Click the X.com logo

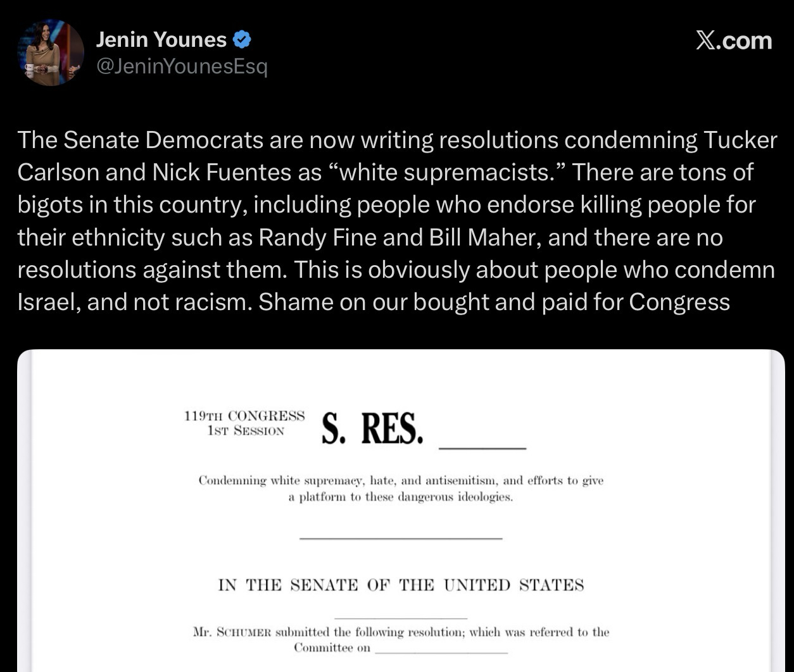pos(733,40)
